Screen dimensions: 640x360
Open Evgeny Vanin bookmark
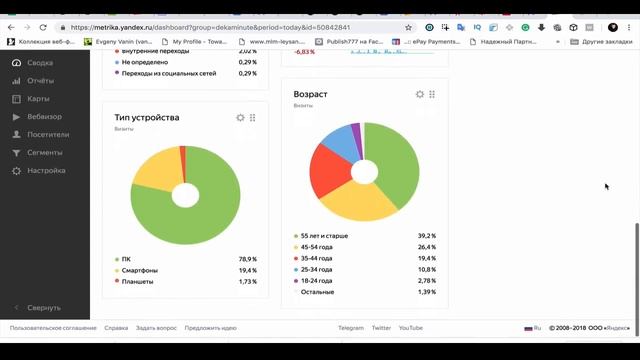118,42
